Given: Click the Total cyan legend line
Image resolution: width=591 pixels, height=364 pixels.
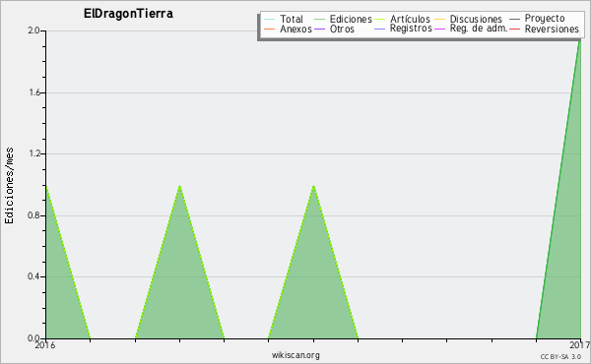Looking at the screenshot, I should pos(269,20).
